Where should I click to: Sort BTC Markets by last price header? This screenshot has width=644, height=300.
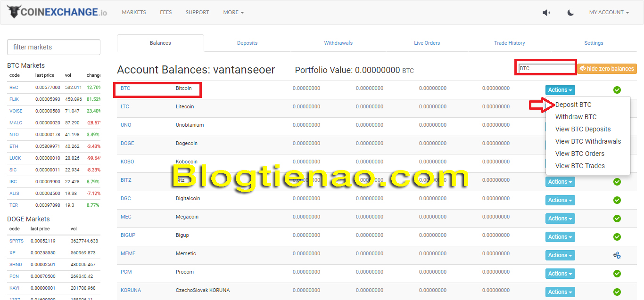point(45,75)
